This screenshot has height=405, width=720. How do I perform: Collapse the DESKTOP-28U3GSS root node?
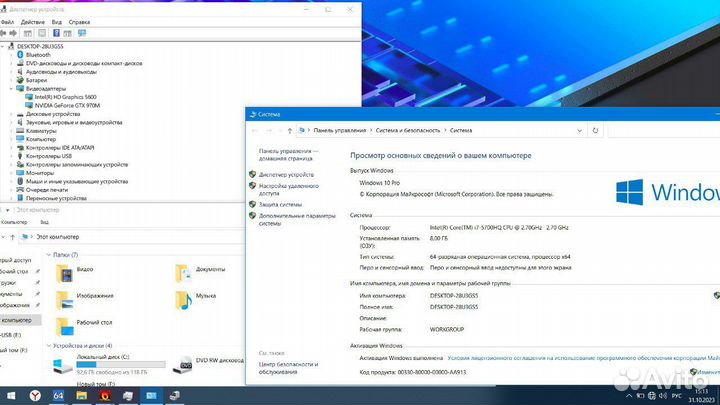pyautogui.click(x=3, y=46)
